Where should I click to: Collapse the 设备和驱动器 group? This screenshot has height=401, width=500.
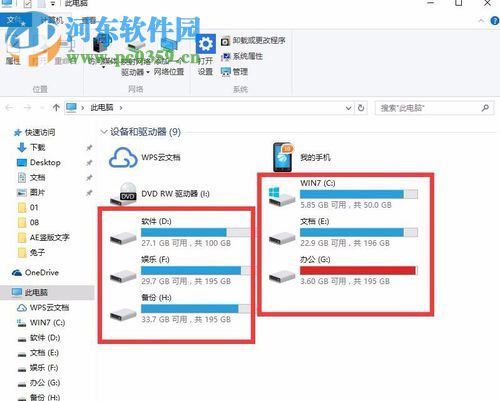tap(103, 132)
